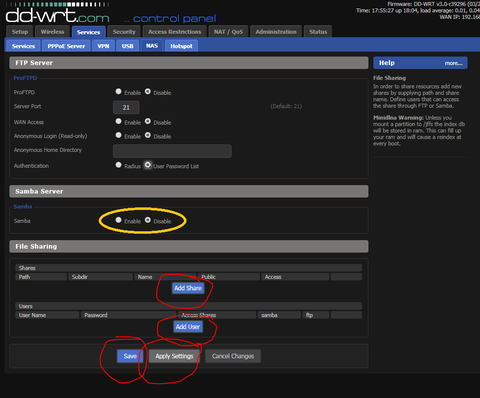Click the Subdir column header
This screenshot has height=398, width=480.
click(x=100, y=277)
